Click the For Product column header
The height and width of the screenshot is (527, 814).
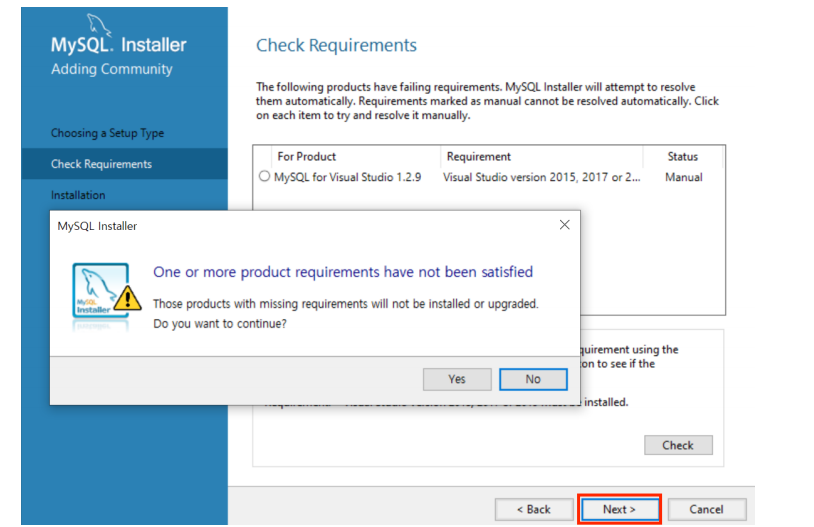pyautogui.click(x=306, y=157)
